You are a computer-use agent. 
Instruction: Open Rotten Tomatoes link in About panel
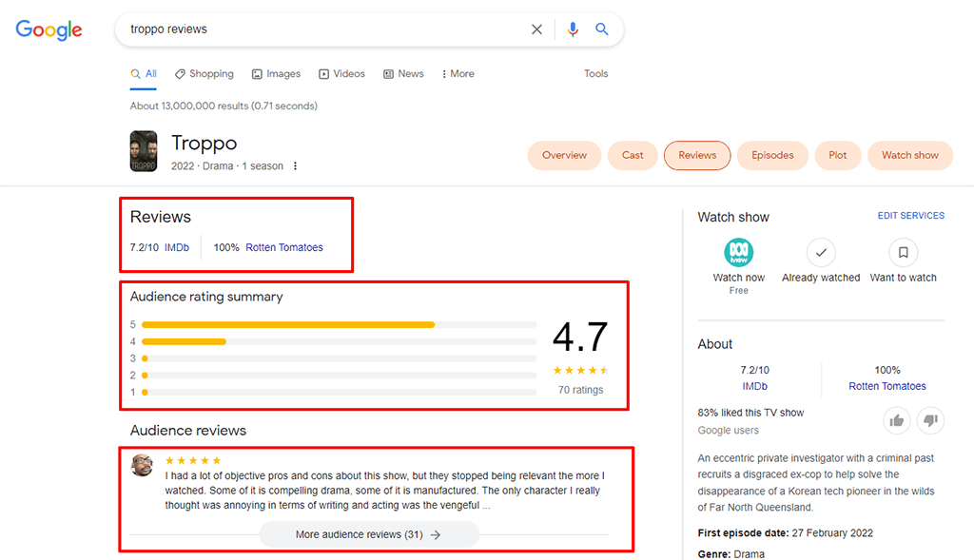[x=887, y=386]
